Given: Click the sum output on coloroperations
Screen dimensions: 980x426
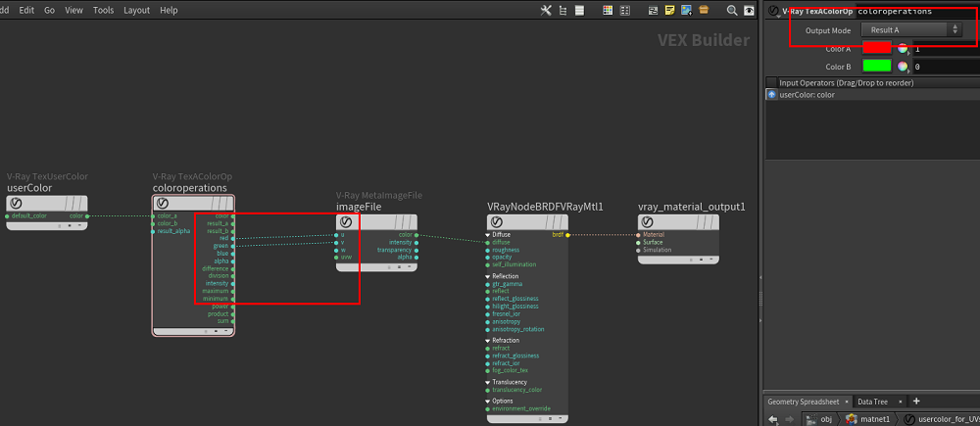Looking at the screenshot, I should [x=232, y=321].
